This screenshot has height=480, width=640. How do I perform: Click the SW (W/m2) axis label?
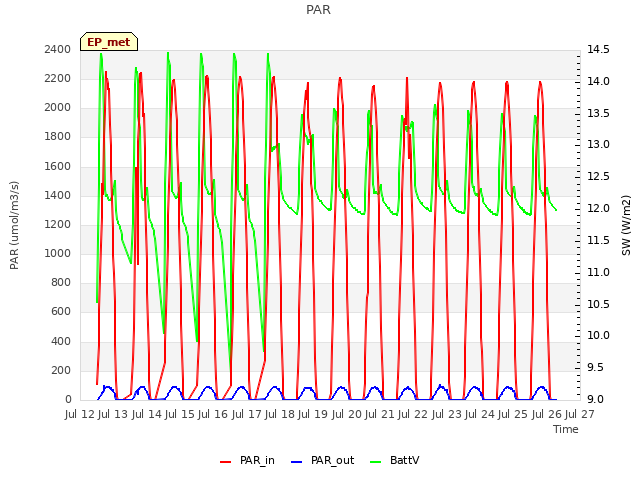coord(626,225)
